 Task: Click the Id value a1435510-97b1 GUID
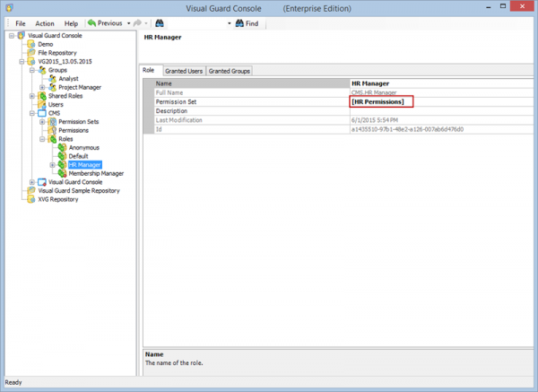(407, 129)
